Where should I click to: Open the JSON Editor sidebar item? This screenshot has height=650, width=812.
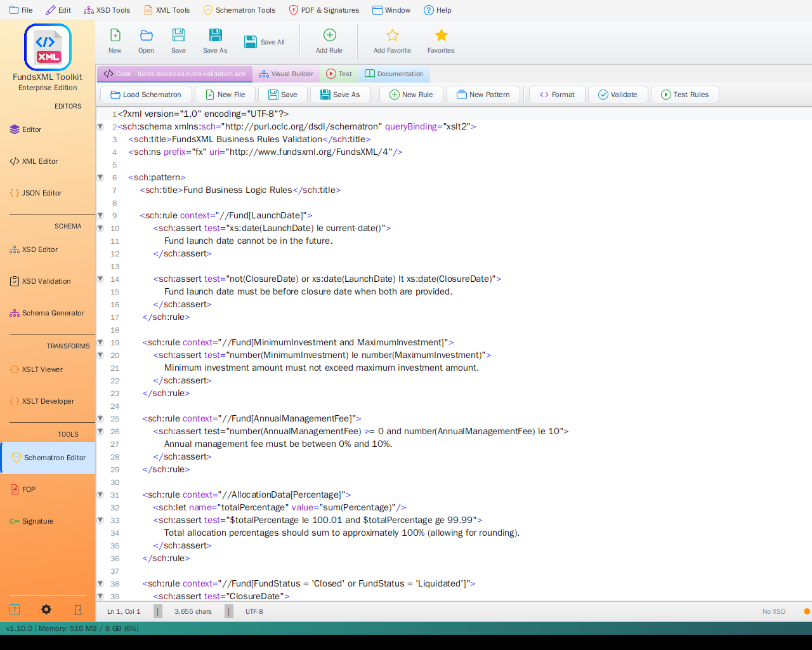tap(48, 193)
